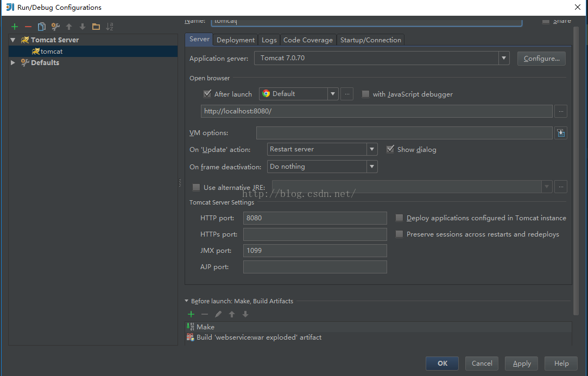Image resolution: width=588 pixels, height=376 pixels.
Task: Move configuration down in the left toolbar
Action: 83,27
